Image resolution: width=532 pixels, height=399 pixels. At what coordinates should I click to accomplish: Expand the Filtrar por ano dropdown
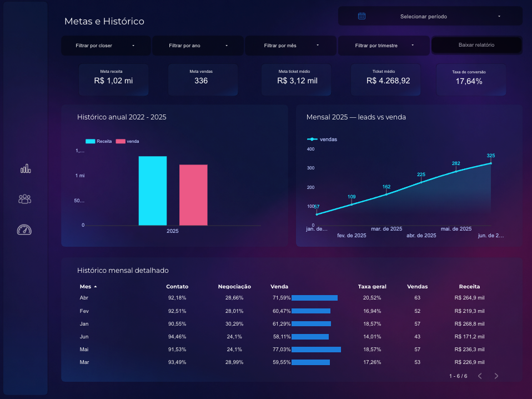pyautogui.click(x=198, y=46)
